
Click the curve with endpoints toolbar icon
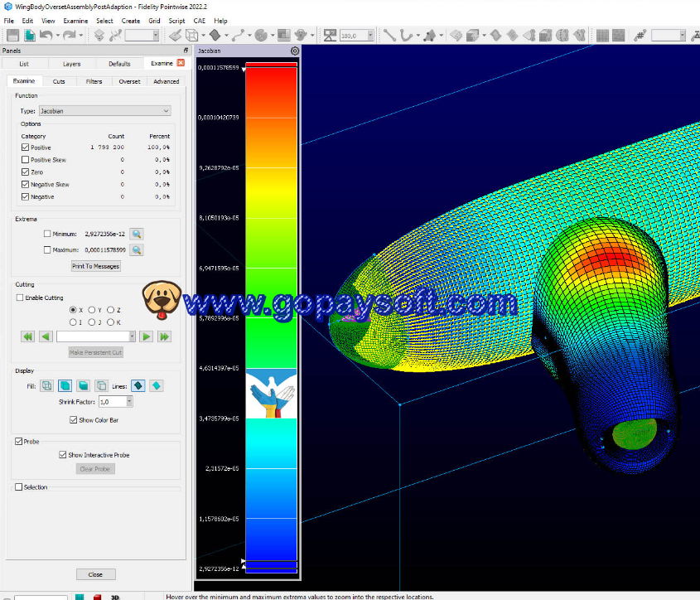239,35
